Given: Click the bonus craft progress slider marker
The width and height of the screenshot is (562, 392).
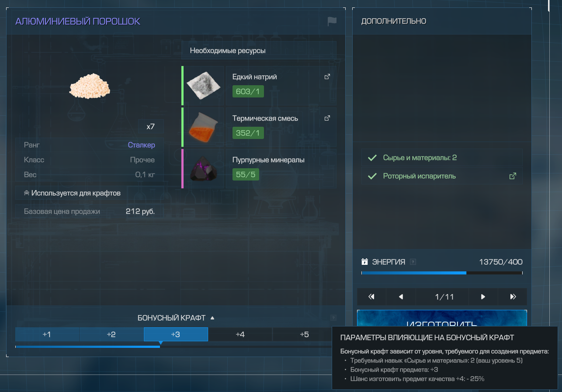Looking at the screenshot, I should (x=160, y=343).
